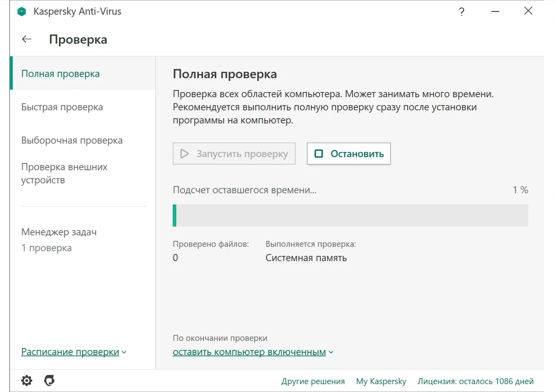Click the support headset icon

click(x=49, y=380)
